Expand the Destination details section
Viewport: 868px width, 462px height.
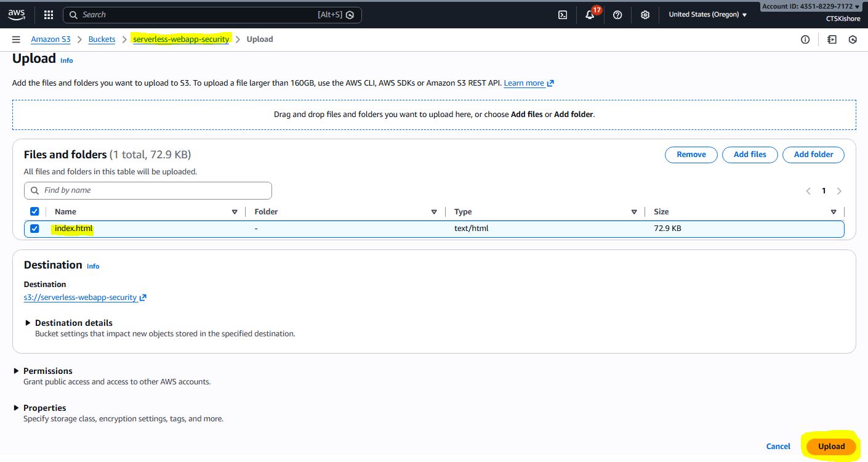pos(28,323)
